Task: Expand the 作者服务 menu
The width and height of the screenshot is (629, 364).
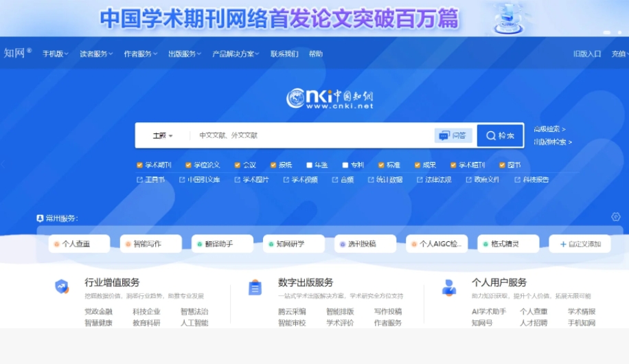Action: 140,54
